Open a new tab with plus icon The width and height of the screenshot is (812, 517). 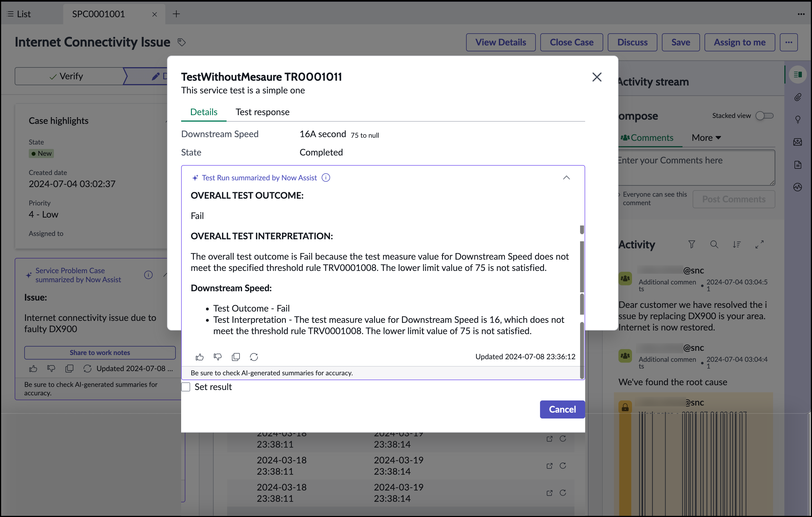[x=176, y=14]
